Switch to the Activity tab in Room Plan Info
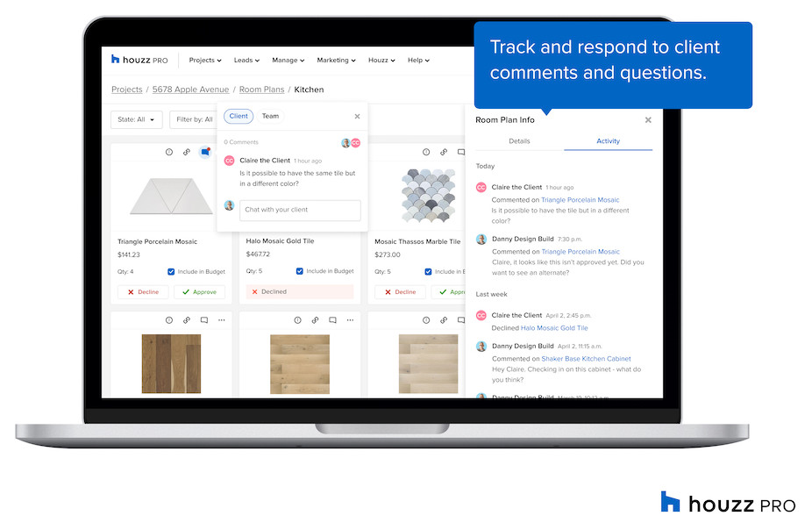Screen dimensions: 812x530 (608, 141)
